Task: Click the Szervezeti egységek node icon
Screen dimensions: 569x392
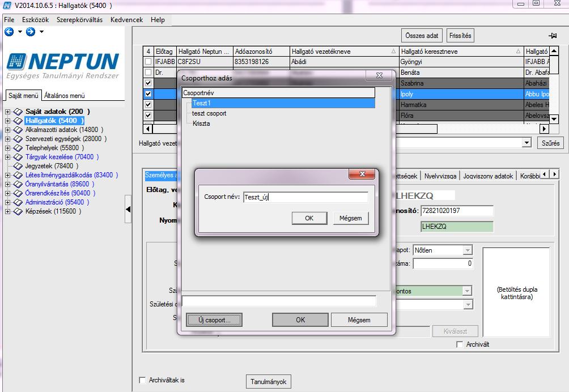Action: (18, 139)
